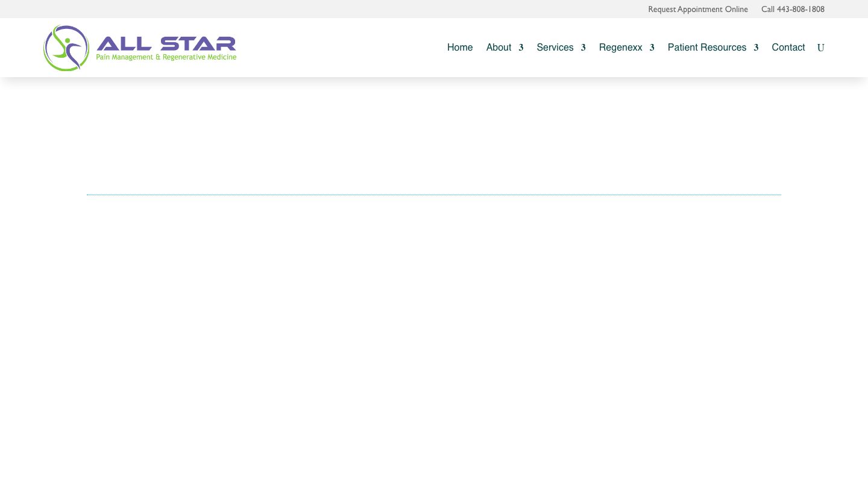Viewport: 868px width, 488px height.
Task: Open the About menu item
Action: tap(498, 48)
